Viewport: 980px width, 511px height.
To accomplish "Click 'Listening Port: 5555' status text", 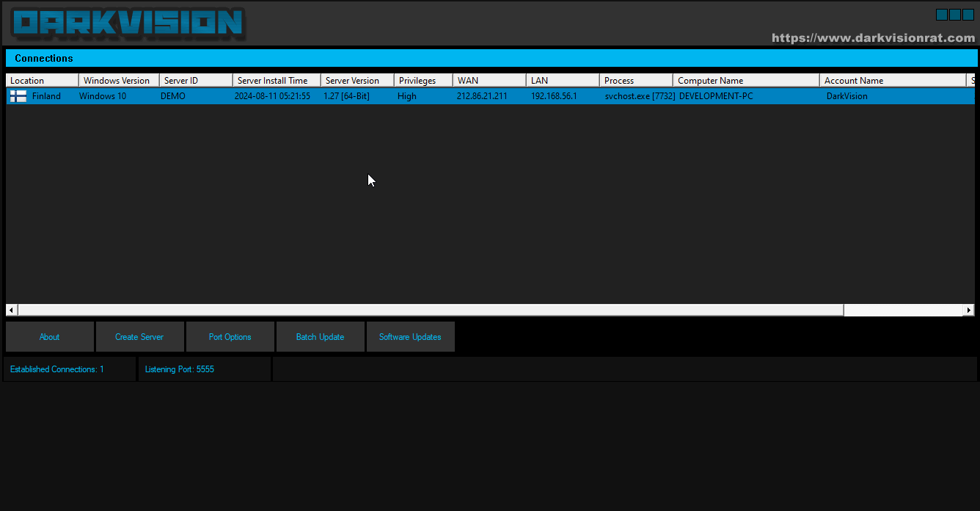I will coord(180,369).
